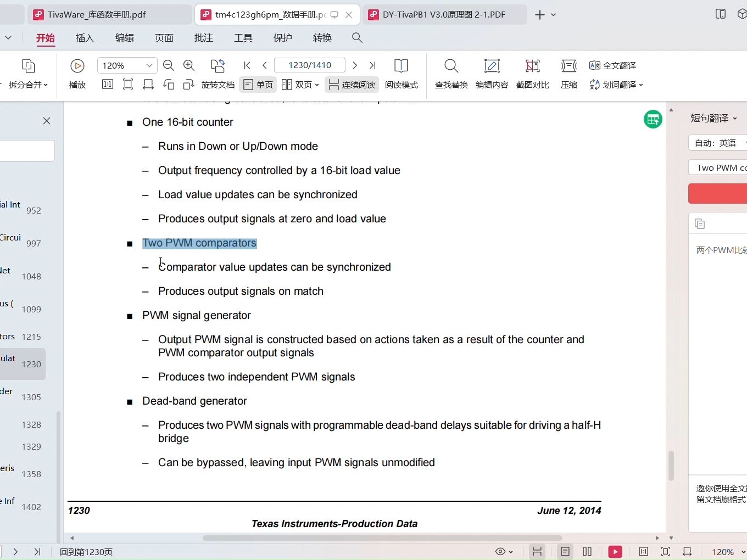Jump to the last page
The width and height of the screenshot is (747, 560).
pos(372,65)
